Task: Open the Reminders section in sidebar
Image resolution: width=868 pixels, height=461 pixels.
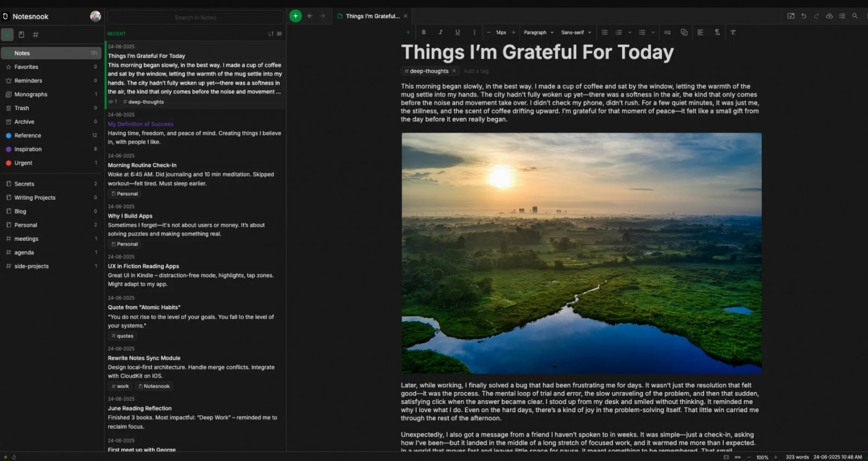Action: coord(28,81)
